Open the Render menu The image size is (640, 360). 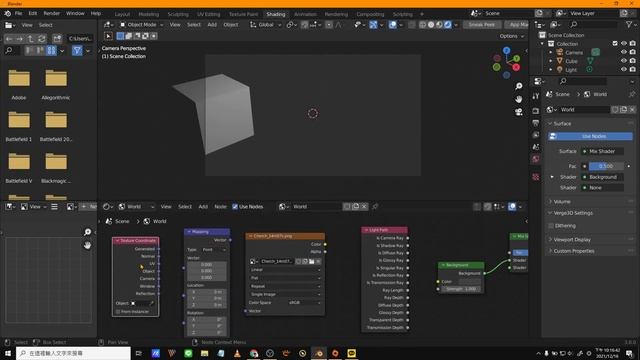coord(51,13)
